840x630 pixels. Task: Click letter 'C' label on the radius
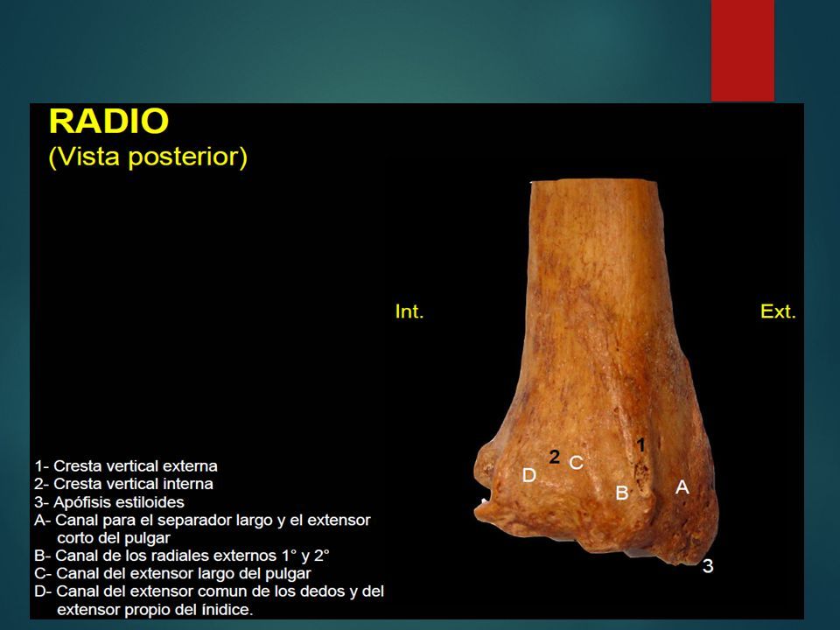[x=576, y=463]
